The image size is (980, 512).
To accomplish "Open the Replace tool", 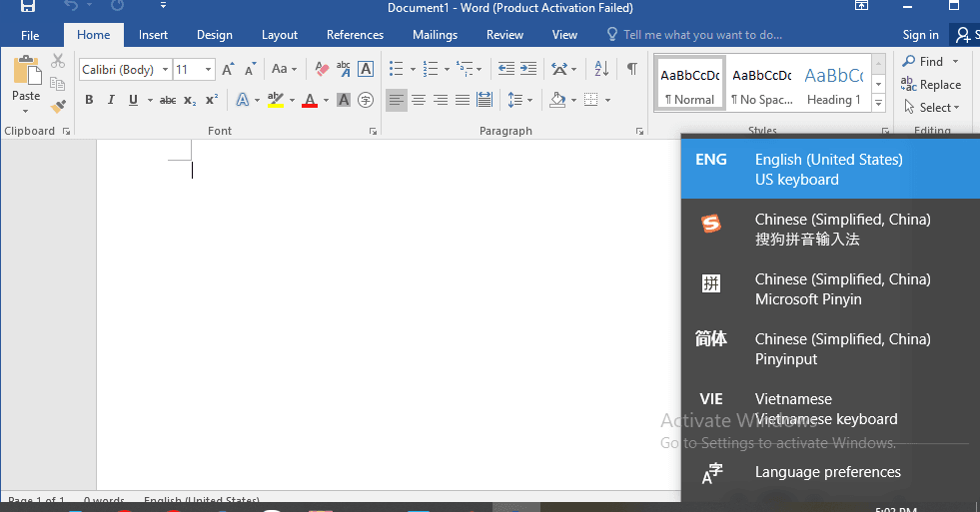I will 931,84.
